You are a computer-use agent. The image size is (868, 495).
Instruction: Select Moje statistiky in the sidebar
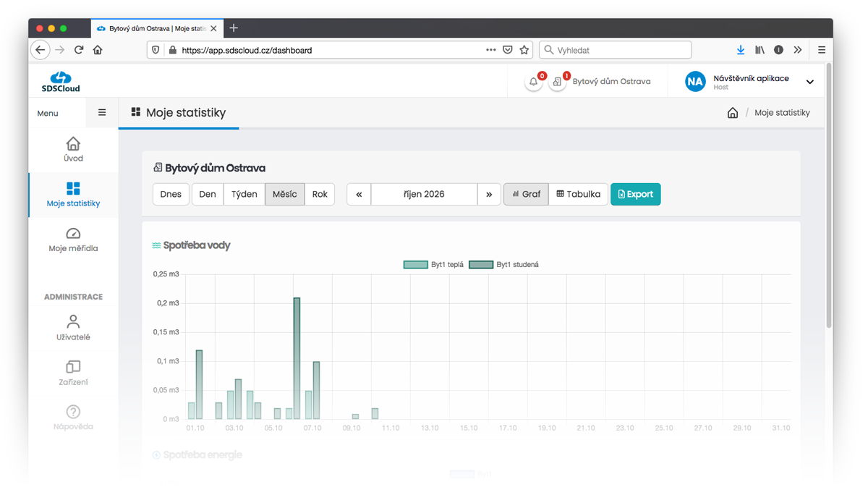[73, 195]
